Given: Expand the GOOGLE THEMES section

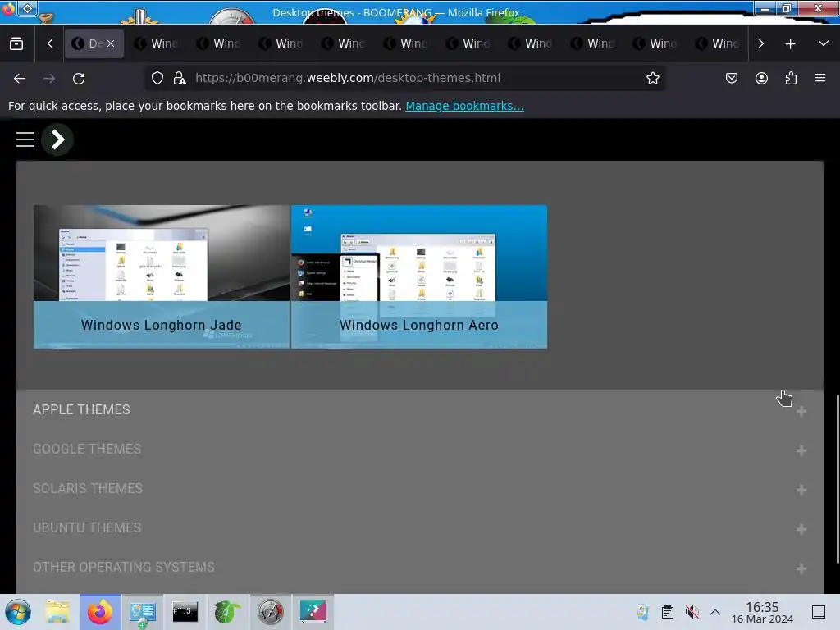Looking at the screenshot, I should pos(419,449).
